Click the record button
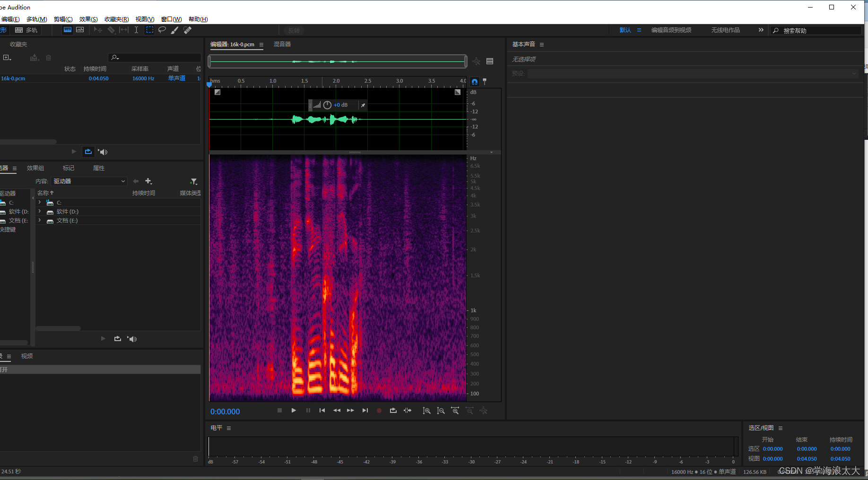Image resolution: width=868 pixels, height=480 pixels. point(379,411)
